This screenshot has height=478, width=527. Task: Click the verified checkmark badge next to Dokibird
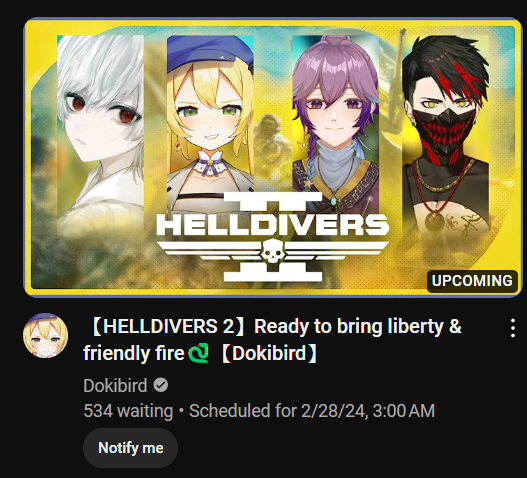tap(161, 385)
